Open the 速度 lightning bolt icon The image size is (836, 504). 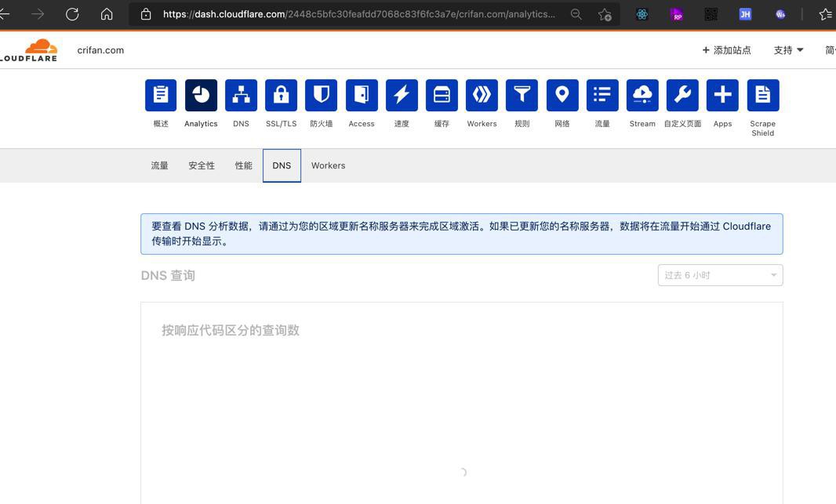[402, 95]
